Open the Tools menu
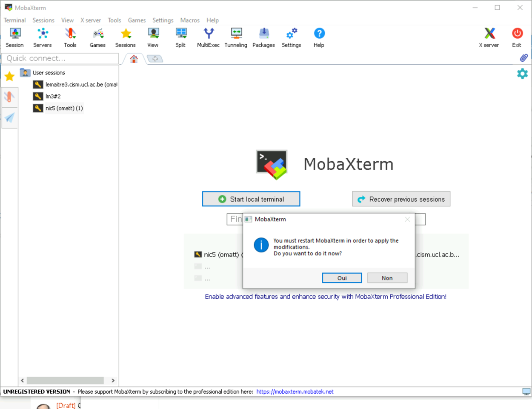 point(114,20)
